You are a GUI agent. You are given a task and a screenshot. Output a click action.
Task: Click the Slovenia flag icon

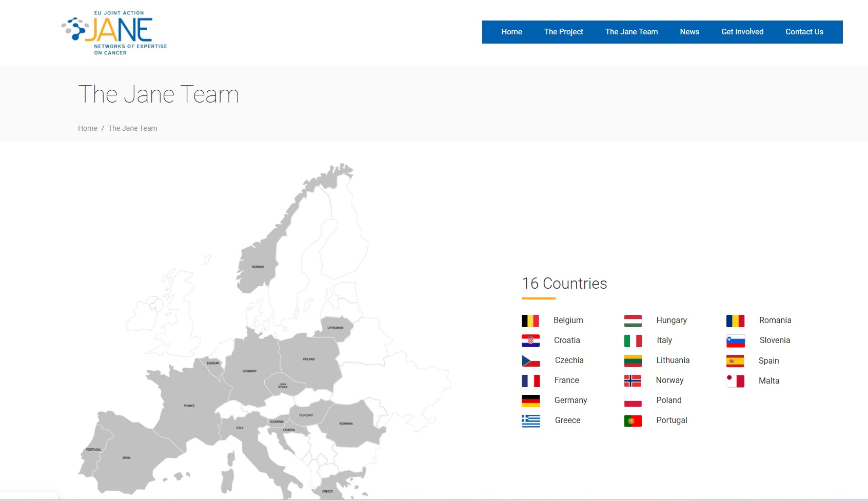[735, 340]
